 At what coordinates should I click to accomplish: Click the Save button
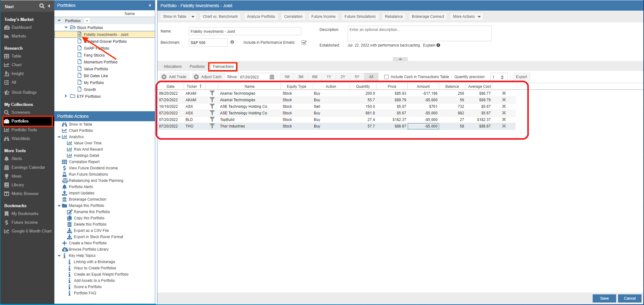click(x=604, y=298)
